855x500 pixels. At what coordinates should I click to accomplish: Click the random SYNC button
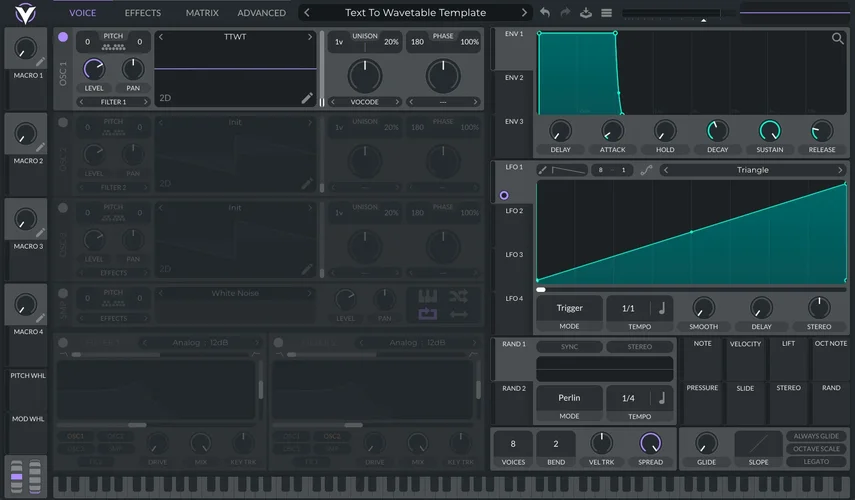569,347
